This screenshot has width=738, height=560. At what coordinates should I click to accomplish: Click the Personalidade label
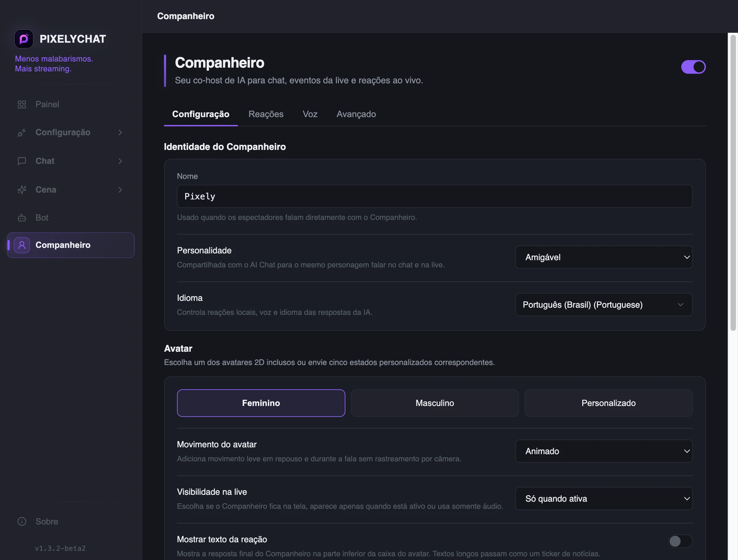point(204,251)
